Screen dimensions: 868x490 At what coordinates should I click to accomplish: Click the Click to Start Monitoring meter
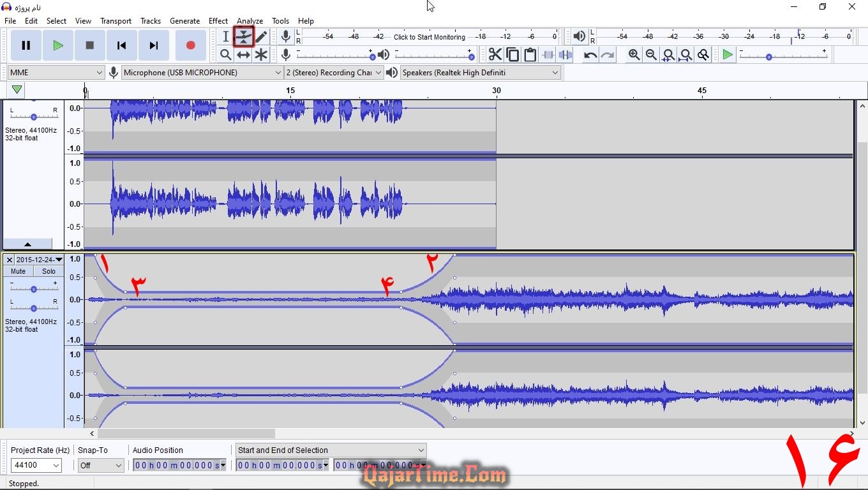coord(429,37)
